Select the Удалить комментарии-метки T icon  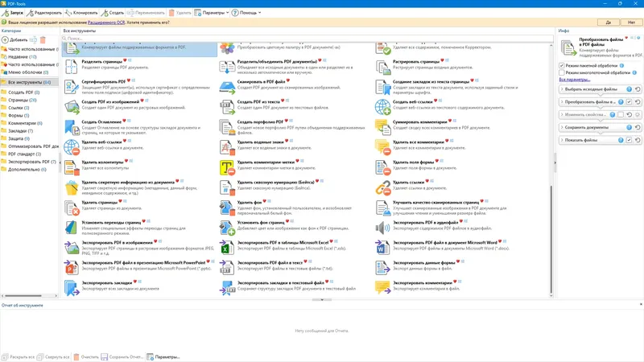[227, 167]
